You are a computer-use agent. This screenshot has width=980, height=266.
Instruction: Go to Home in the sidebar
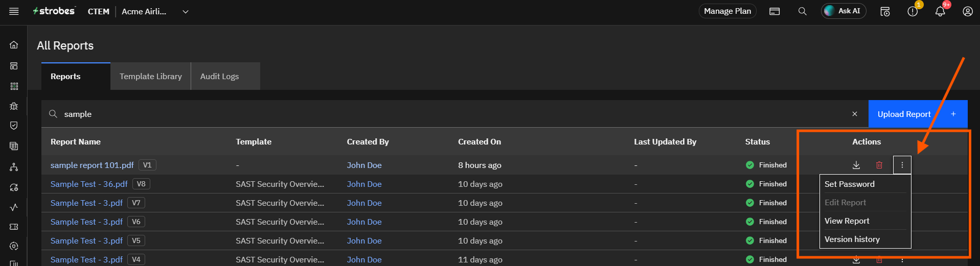point(14,45)
